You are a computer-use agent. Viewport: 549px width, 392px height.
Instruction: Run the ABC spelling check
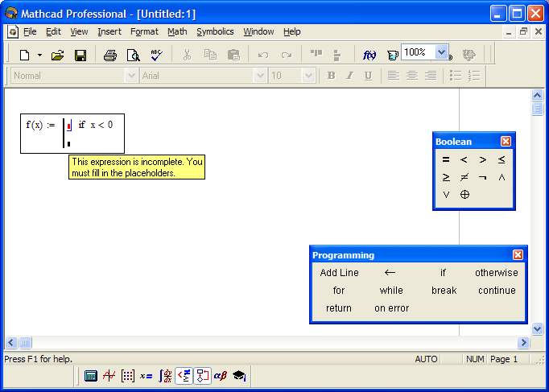[156, 55]
